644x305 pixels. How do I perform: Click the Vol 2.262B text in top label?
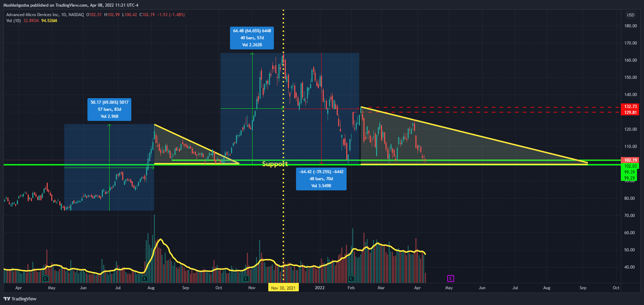[x=252, y=45]
